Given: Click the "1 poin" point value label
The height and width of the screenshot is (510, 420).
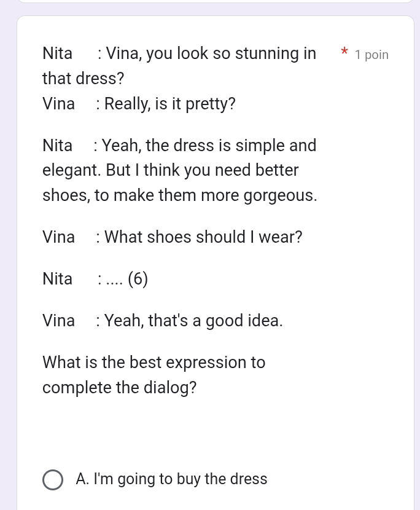Looking at the screenshot, I should 371,55.
